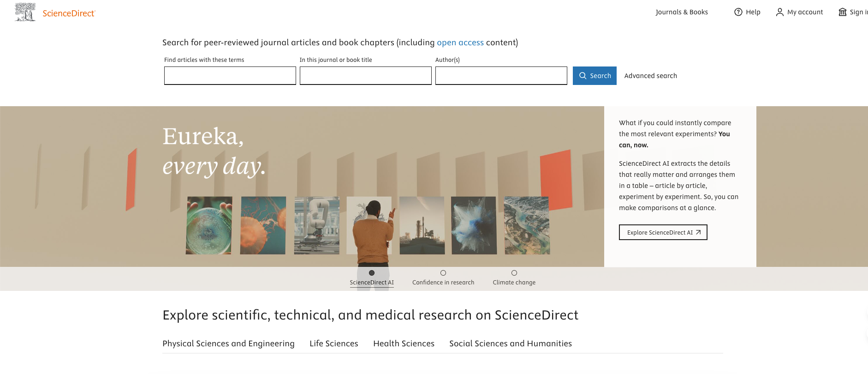Follow the open access link
Screen dimensions: 868x374
[x=460, y=42]
